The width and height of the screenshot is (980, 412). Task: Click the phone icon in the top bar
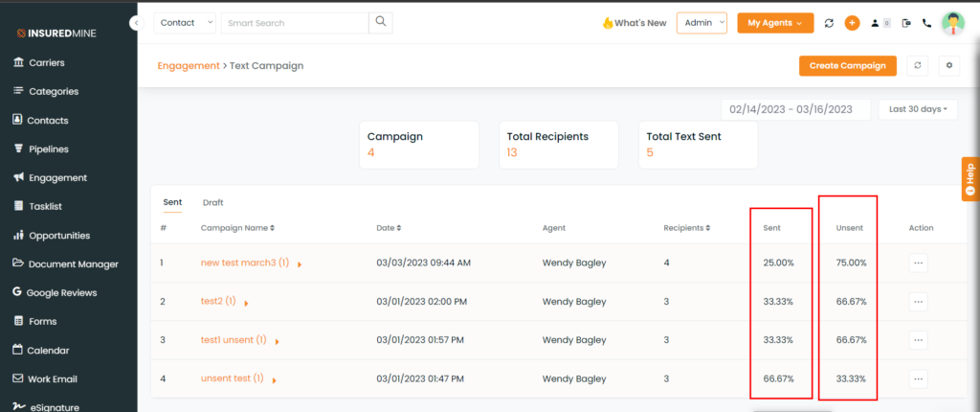click(926, 23)
